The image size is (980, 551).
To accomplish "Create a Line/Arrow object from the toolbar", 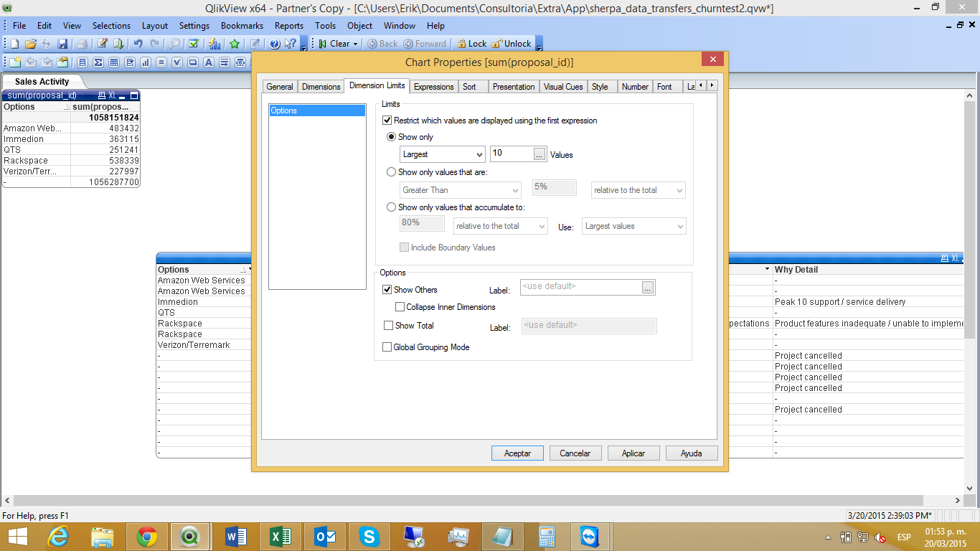I will click(225, 62).
